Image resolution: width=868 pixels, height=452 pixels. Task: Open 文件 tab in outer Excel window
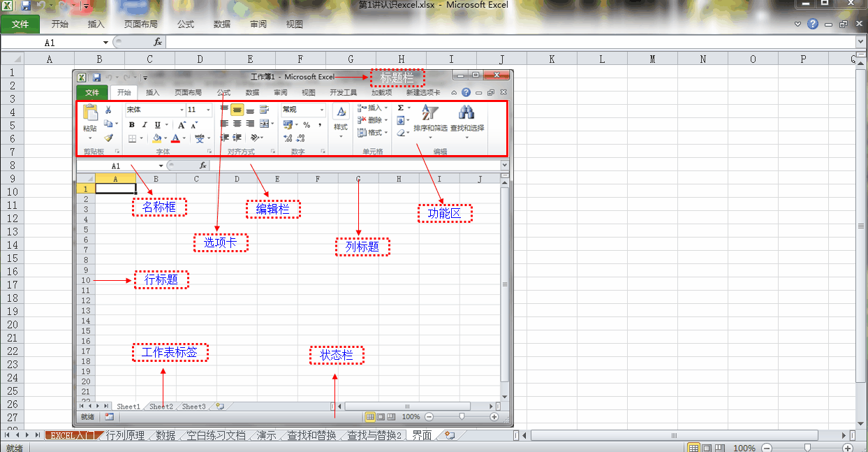20,24
